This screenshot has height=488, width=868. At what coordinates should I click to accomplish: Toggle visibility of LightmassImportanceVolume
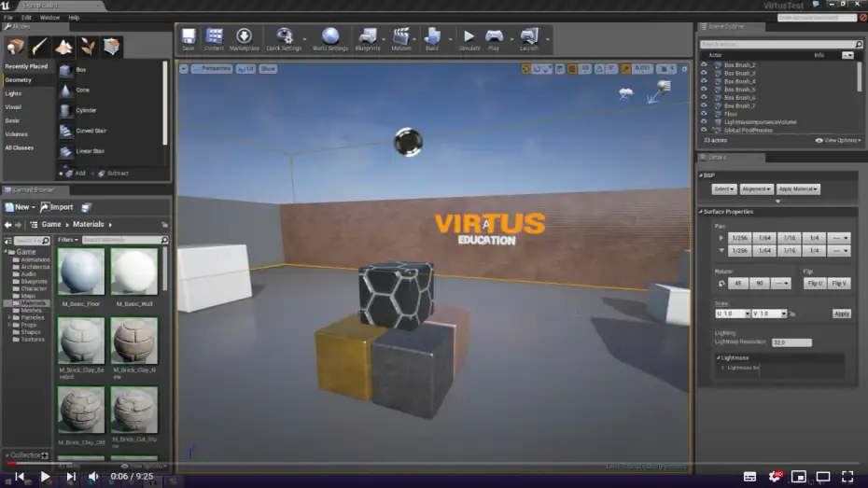pyautogui.click(x=704, y=121)
